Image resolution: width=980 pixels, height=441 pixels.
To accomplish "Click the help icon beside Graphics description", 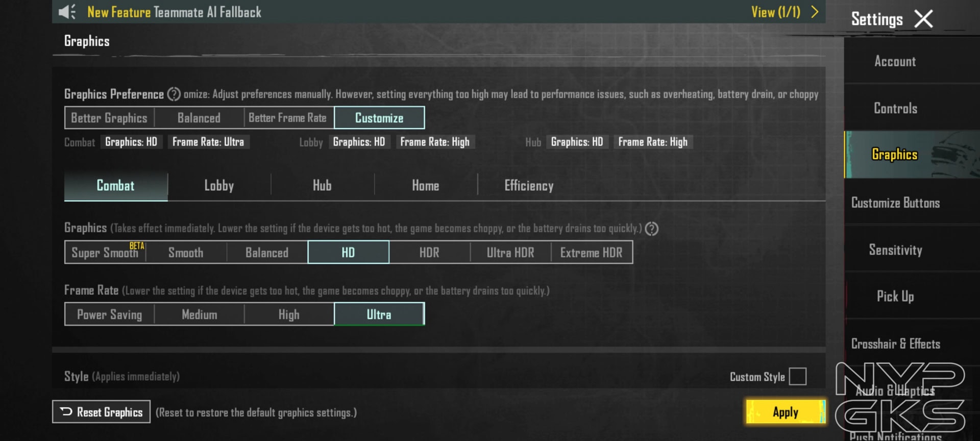I will (x=651, y=229).
